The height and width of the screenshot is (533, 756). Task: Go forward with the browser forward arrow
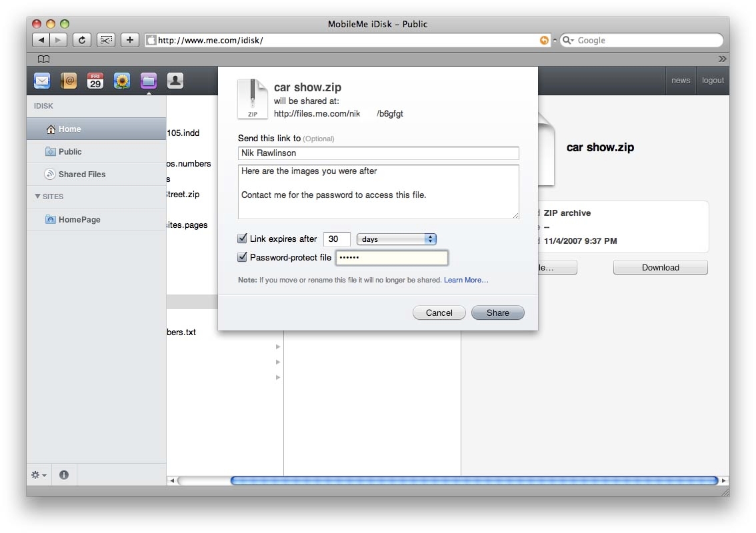point(59,40)
